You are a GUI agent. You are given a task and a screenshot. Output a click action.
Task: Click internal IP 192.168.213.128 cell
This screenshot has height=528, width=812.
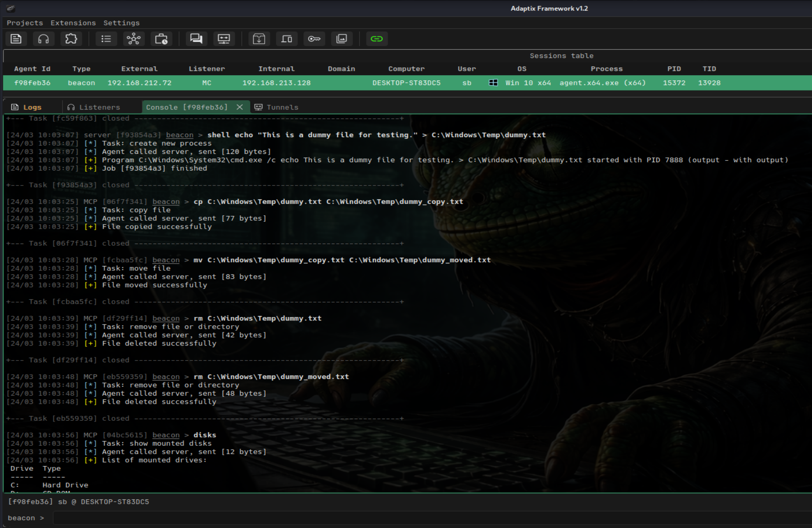coord(277,83)
